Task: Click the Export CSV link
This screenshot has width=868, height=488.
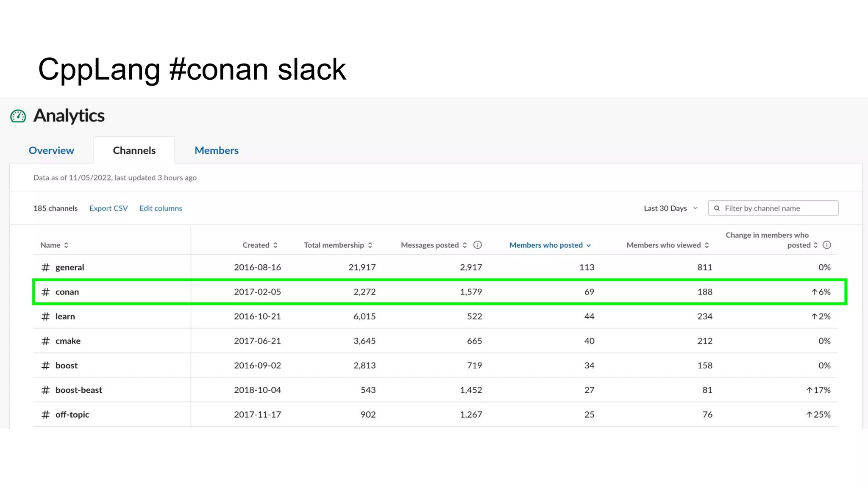Action: (x=108, y=208)
